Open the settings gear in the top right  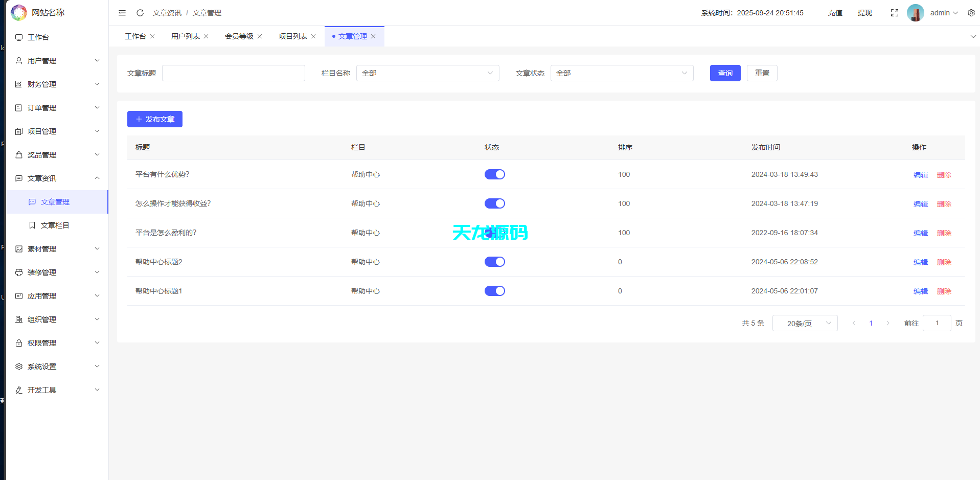(971, 13)
